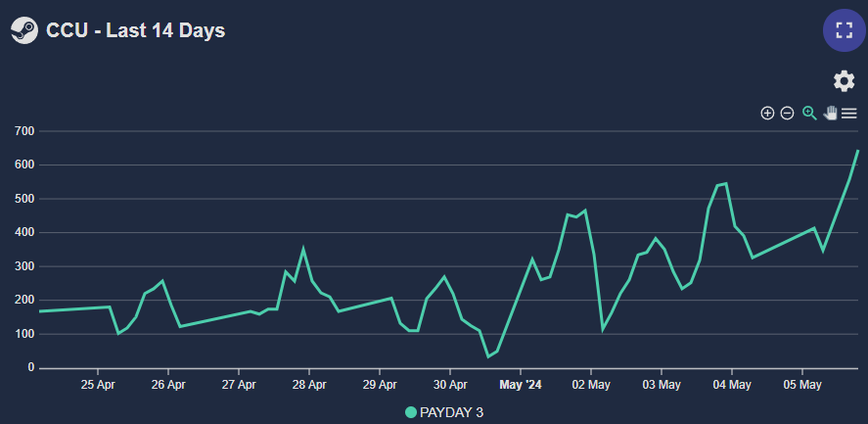Screen dimensions: 868x424
Task: Click the '29 Apr' axis label
Action: [x=379, y=384]
